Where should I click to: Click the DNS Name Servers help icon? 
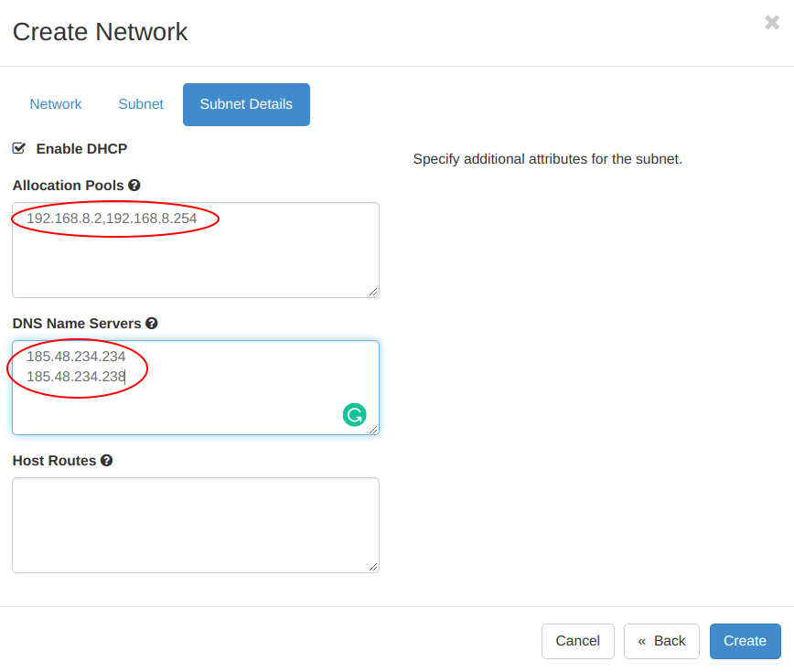pos(152,323)
